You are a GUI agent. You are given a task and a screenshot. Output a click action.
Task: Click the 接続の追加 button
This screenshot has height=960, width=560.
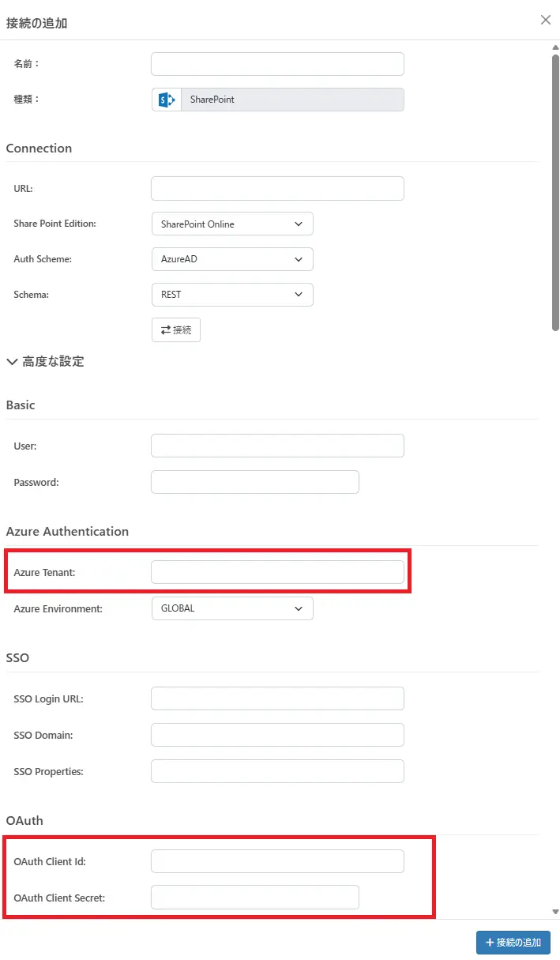pos(513,943)
